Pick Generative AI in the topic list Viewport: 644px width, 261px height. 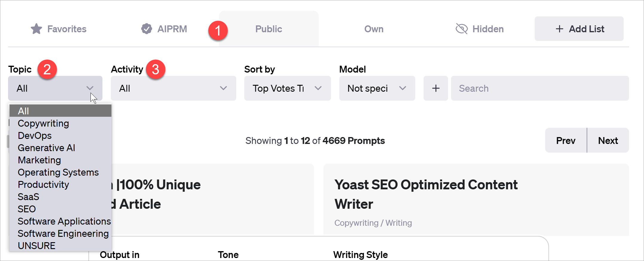(x=46, y=148)
